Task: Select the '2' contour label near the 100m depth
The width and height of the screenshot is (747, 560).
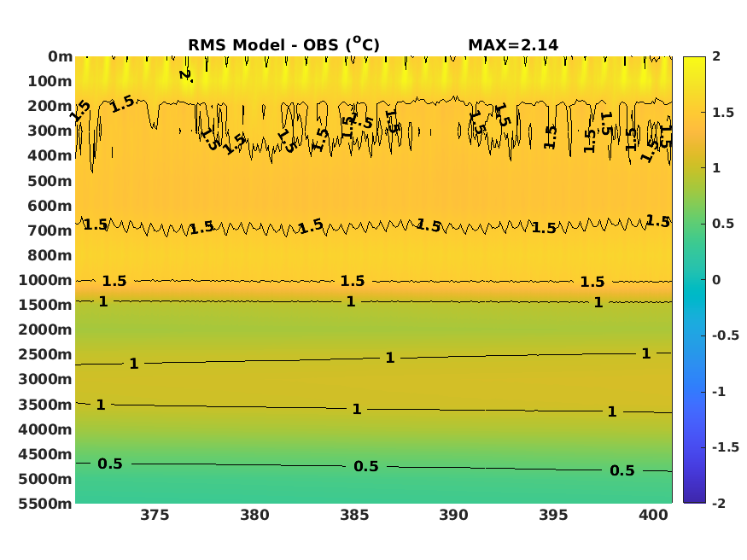Action: pyautogui.click(x=186, y=75)
